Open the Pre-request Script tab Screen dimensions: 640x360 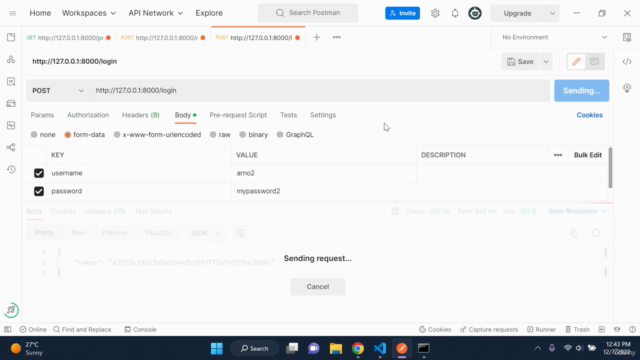[238, 115]
